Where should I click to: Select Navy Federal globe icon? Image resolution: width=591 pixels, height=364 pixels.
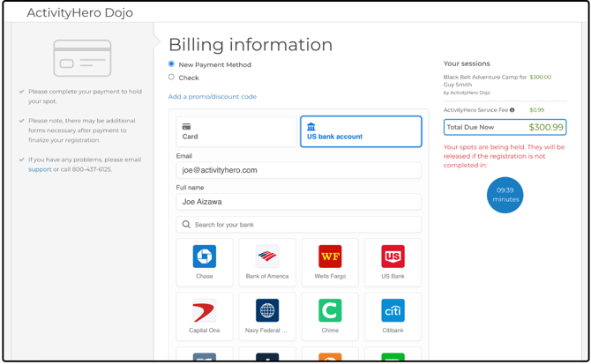267,310
